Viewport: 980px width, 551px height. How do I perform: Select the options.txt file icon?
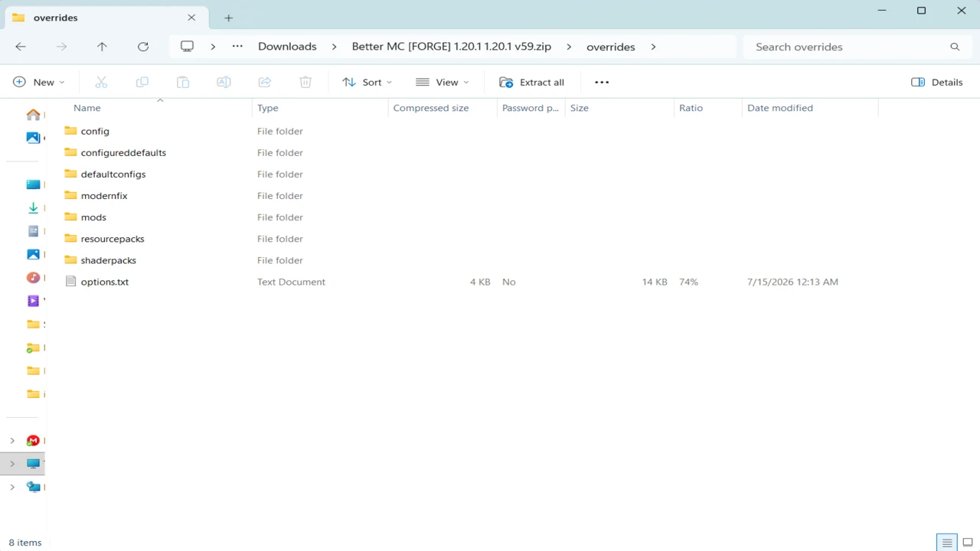[x=71, y=282]
